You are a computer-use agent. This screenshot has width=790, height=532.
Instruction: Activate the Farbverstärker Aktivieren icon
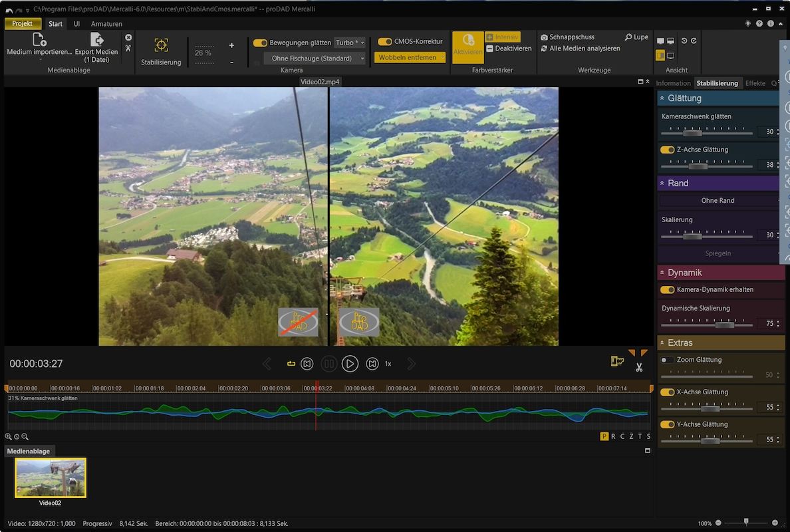(x=467, y=41)
